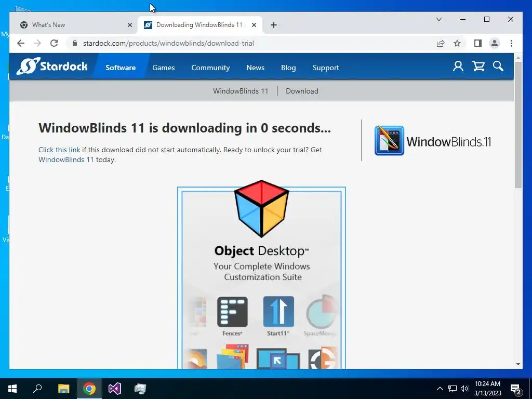532x399 pixels.
Task: Open a new tab with the plus button
Action: pos(274,25)
